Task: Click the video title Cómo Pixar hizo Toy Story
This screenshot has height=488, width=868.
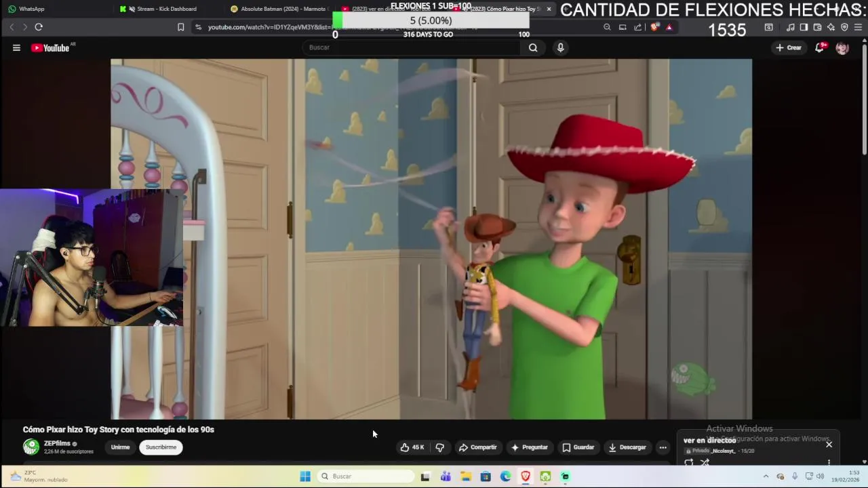Action: tap(119, 430)
